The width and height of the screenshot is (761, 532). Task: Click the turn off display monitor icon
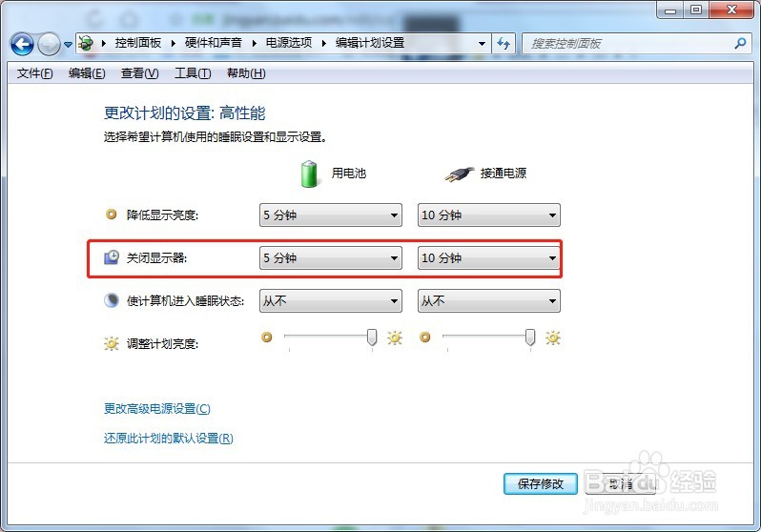112,257
